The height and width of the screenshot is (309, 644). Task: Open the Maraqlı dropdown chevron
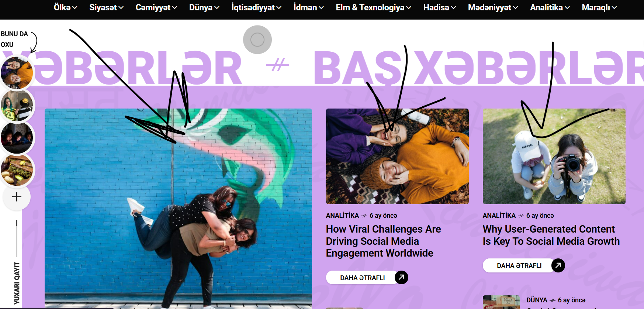click(614, 8)
